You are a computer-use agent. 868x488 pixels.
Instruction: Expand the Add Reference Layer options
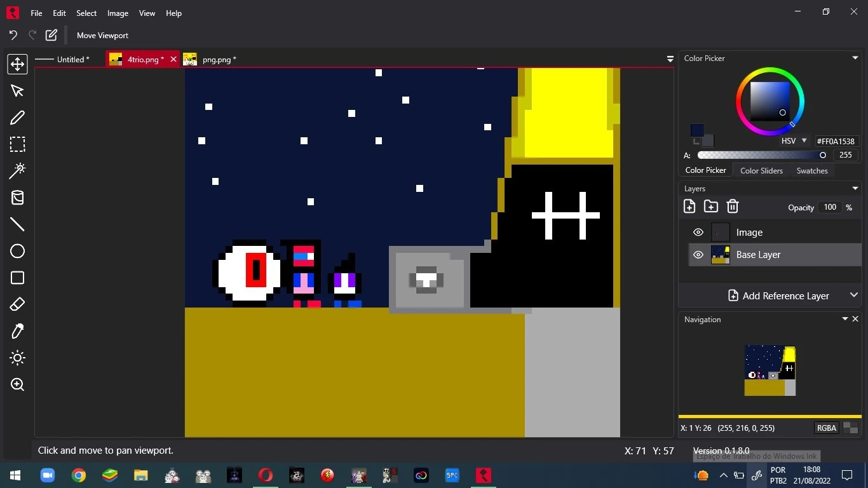coord(854,295)
